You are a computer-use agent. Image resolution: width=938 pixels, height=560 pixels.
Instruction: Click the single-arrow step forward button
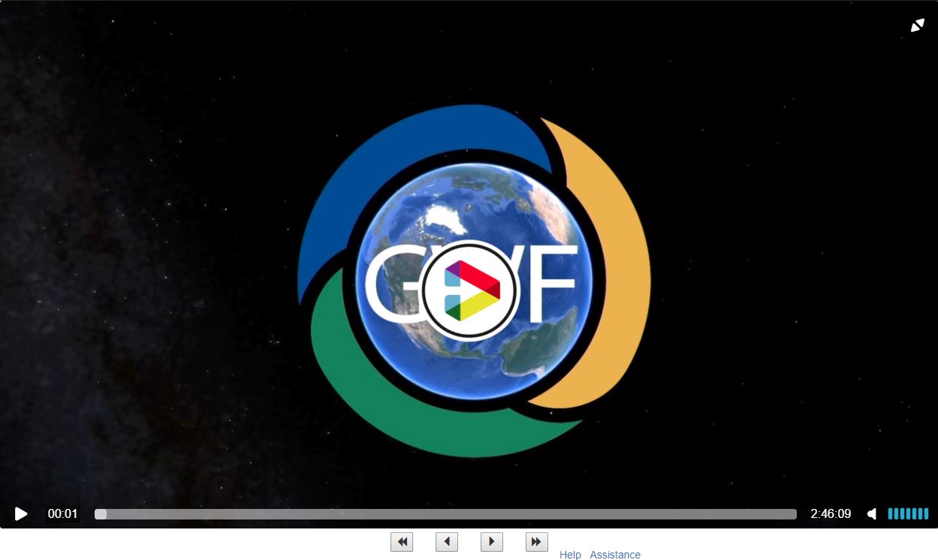click(492, 542)
